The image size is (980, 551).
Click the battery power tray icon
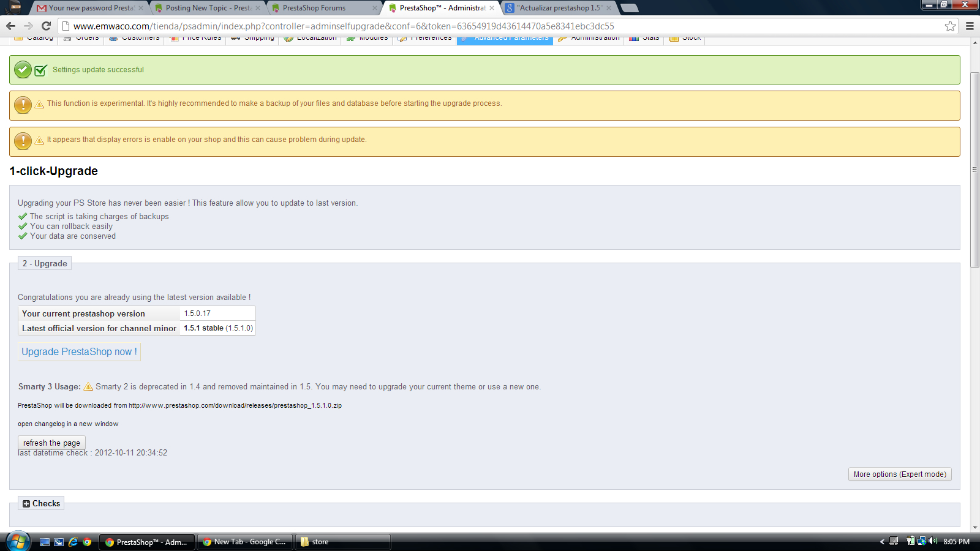911,541
